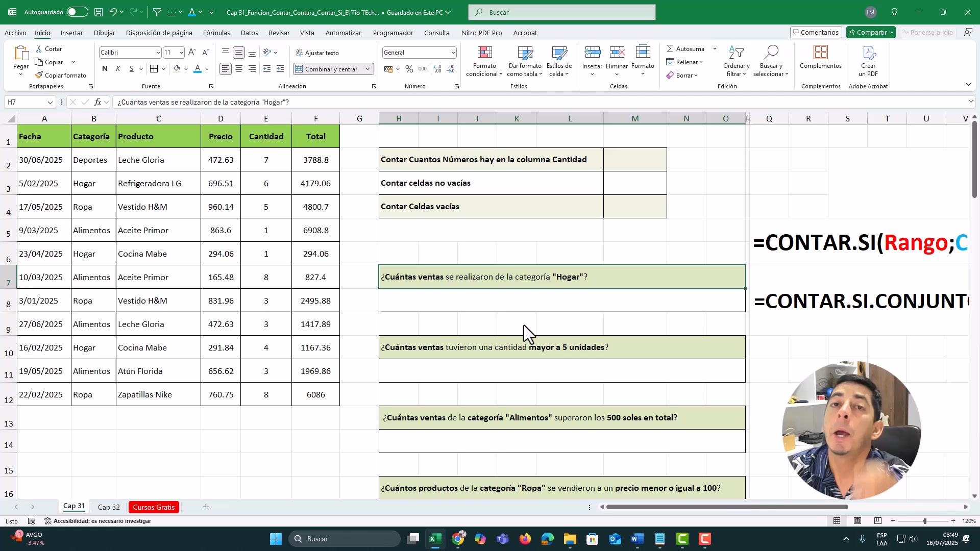Screen dimensions: 980x551
Task: Click the zoom slider handle
Action: (924, 521)
